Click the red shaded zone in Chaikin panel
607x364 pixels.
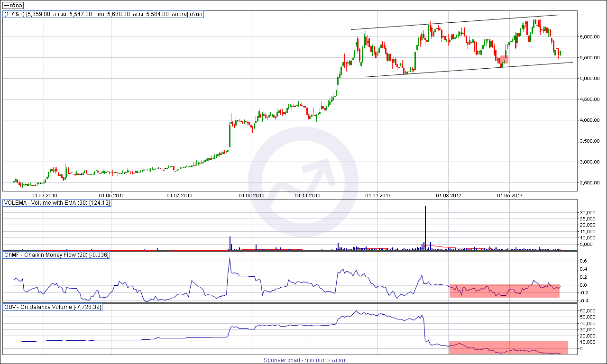504,291
